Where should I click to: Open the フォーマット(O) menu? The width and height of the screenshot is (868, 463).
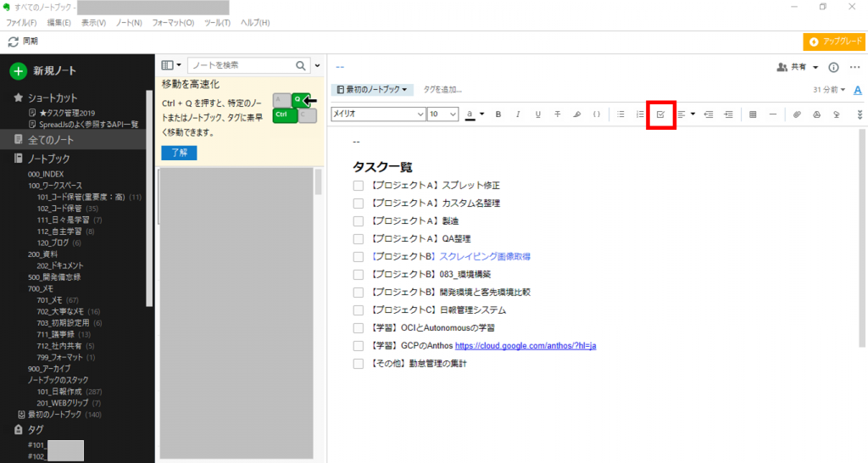173,23
